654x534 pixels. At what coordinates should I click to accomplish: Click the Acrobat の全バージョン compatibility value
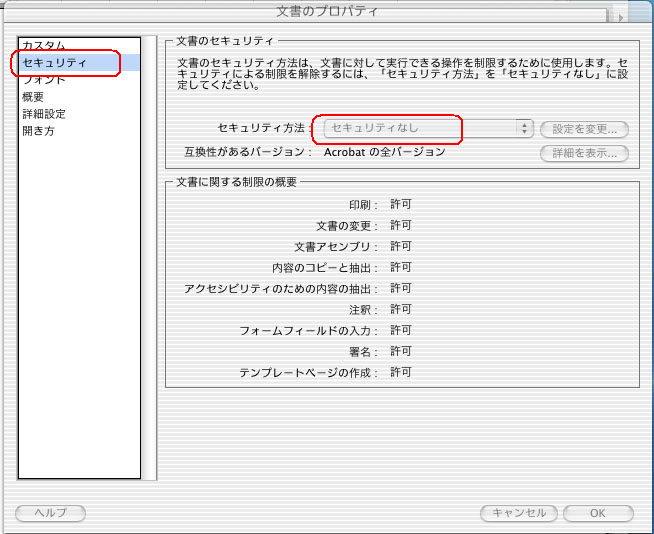coord(385,152)
